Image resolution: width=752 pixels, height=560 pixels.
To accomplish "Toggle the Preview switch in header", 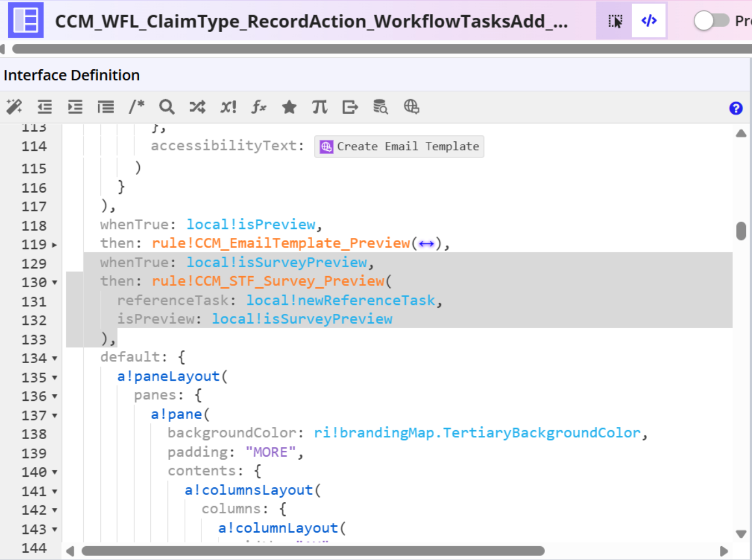I will pos(712,21).
